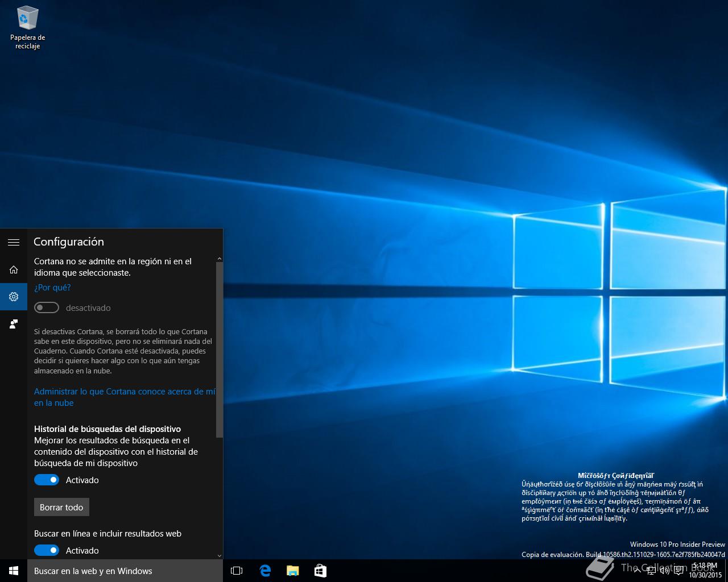
Task: Open the Windows Start button
Action: [x=14, y=571]
